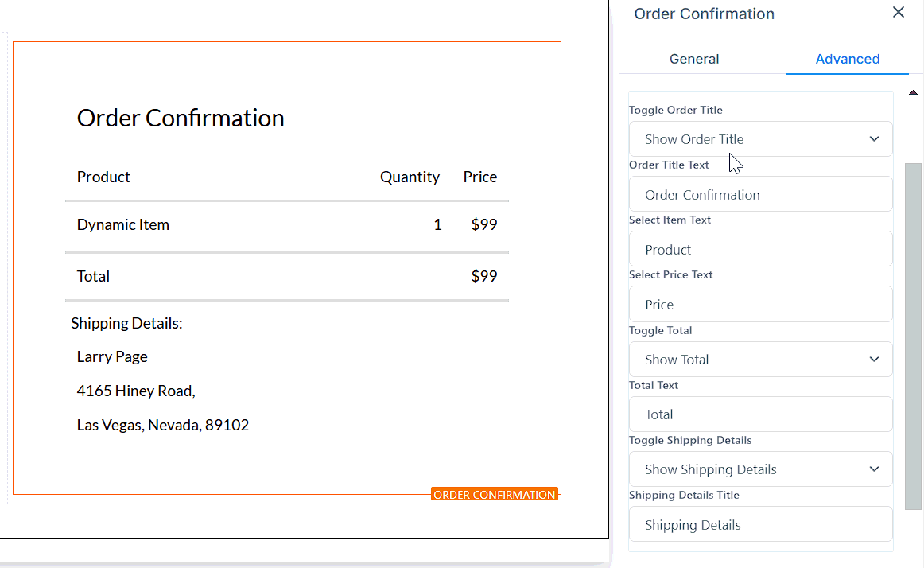Expand the Show Total dropdown
924x568 pixels.
tap(760, 360)
